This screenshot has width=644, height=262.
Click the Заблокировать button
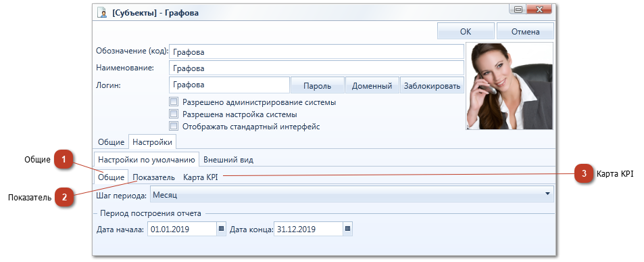pyautogui.click(x=432, y=86)
